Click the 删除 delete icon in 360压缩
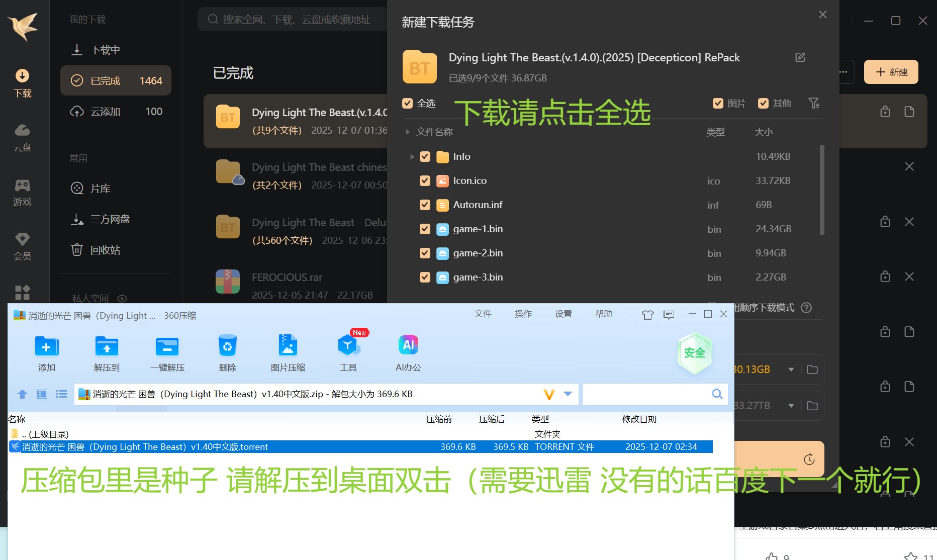 [x=227, y=352]
